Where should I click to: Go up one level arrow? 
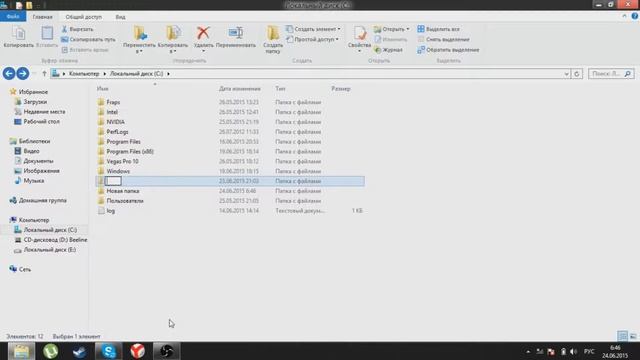pos(44,74)
